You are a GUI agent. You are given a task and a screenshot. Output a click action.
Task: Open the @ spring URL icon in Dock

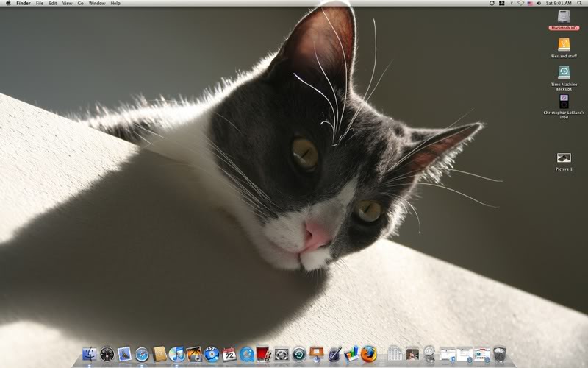tap(429, 354)
